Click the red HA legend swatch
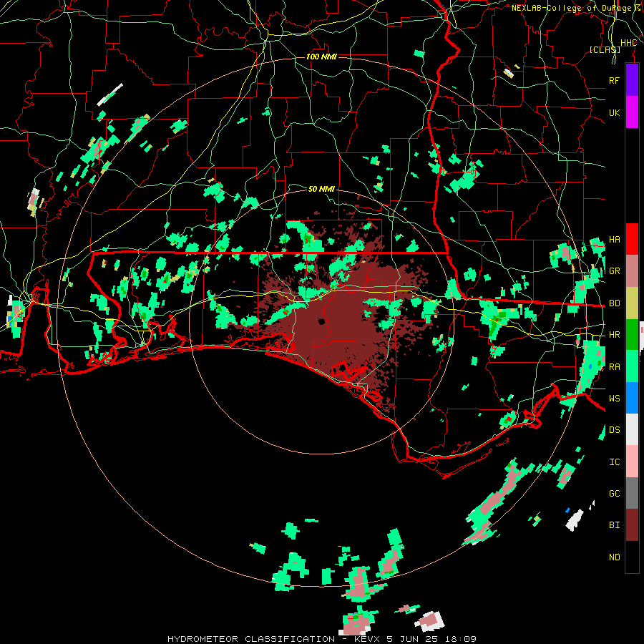 pyautogui.click(x=632, y=239)
